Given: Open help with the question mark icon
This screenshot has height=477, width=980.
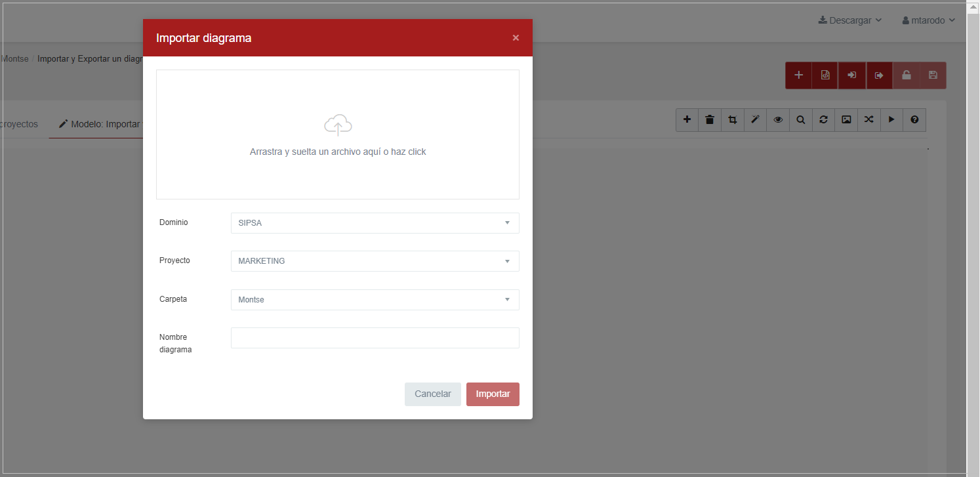Looking at the screenshot, I should point(914,119).
